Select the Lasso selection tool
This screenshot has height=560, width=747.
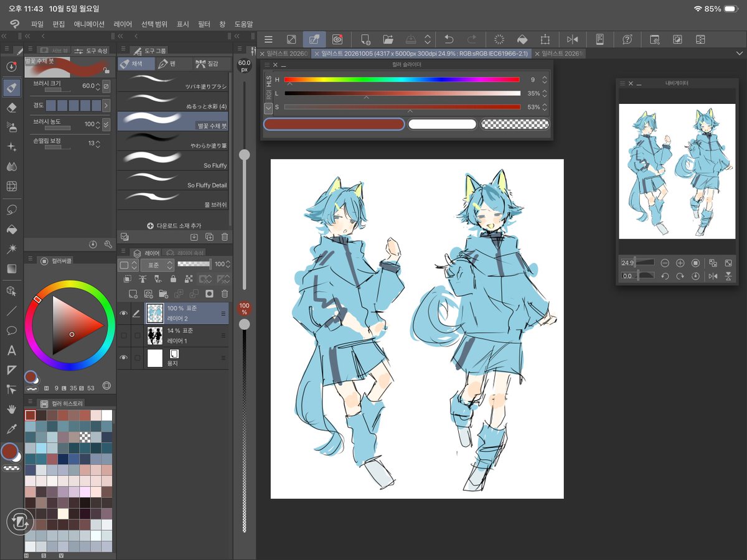click(x=11, y=209)
